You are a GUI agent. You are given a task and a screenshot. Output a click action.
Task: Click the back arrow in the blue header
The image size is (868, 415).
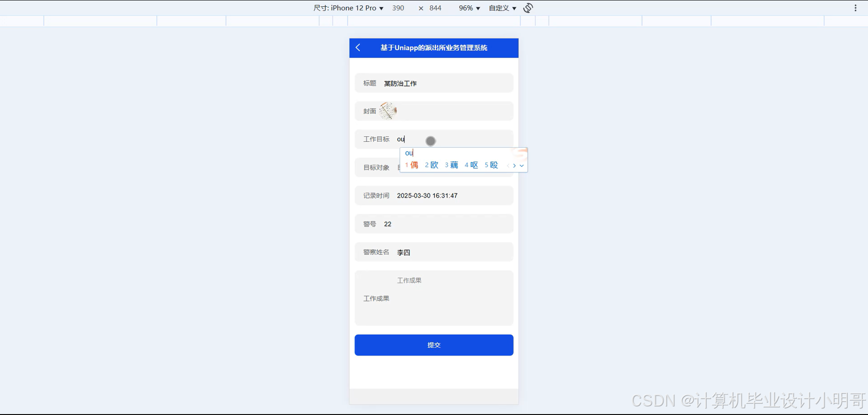point(358,48)
